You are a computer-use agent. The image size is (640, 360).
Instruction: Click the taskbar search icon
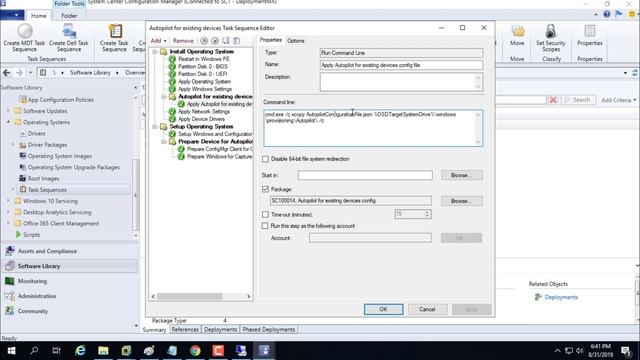34,351
